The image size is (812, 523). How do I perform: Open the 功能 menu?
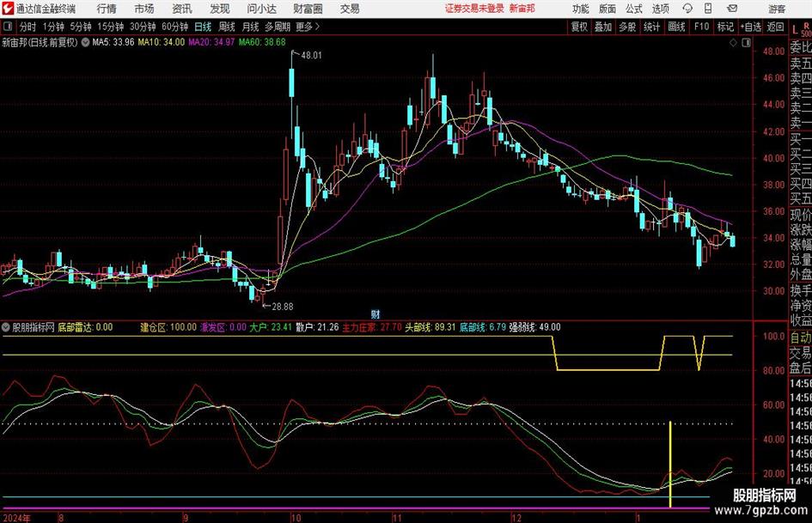pos(581,9)
